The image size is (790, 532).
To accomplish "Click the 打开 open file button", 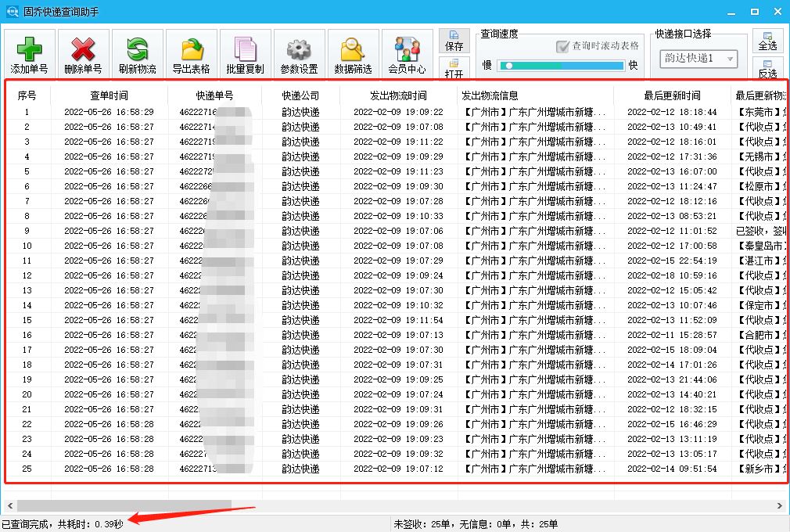I will [x=454, y=68].
